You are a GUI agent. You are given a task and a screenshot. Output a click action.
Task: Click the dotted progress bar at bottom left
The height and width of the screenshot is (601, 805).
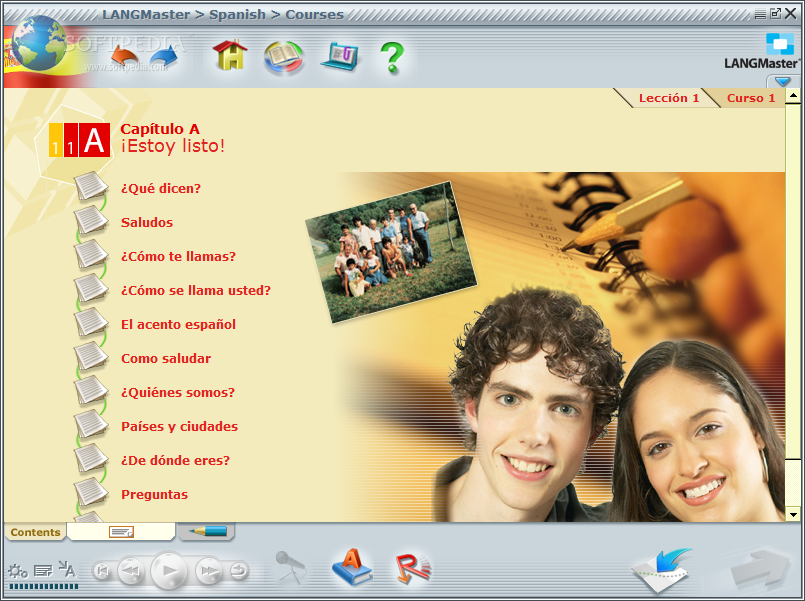click(x=44, y=586)
